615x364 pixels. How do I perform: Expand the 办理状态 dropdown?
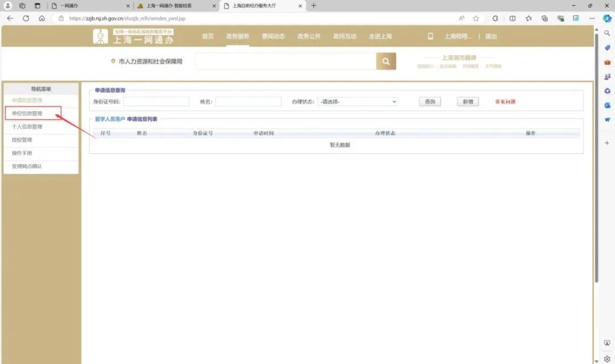[x=358, y=102]
